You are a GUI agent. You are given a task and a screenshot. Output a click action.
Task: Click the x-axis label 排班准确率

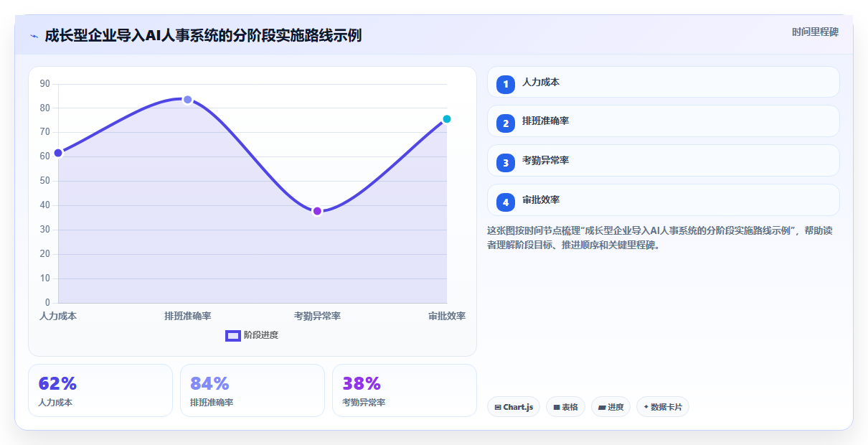(188, 316)
